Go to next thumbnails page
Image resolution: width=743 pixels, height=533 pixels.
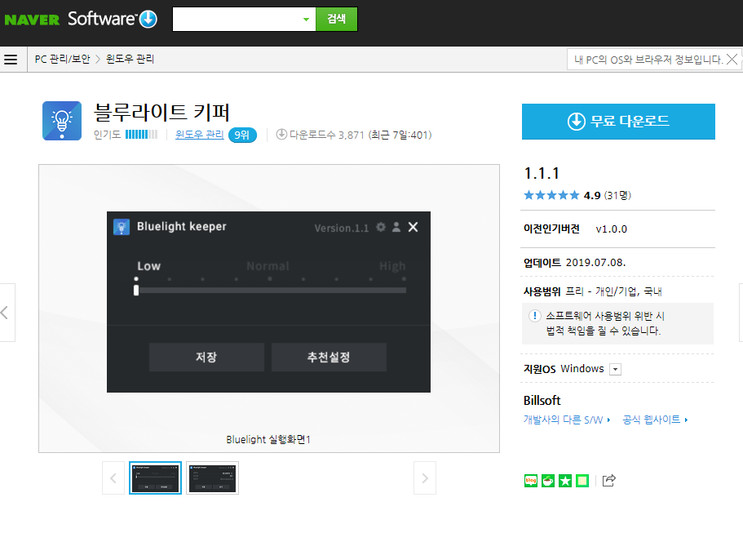click(425, 478)
